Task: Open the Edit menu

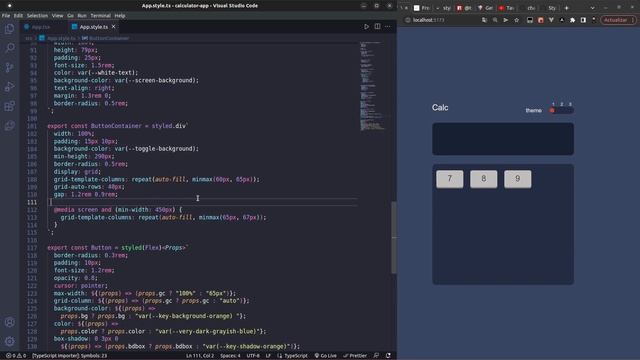Action: pyautogui.click(x=18, y=16)
